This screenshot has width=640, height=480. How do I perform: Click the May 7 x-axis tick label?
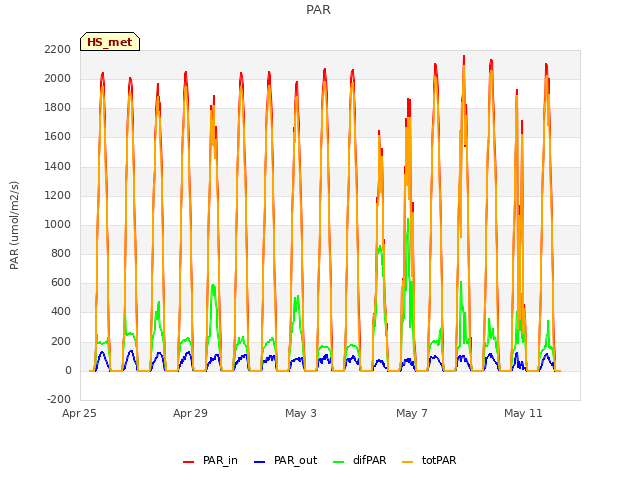point(412,413)
